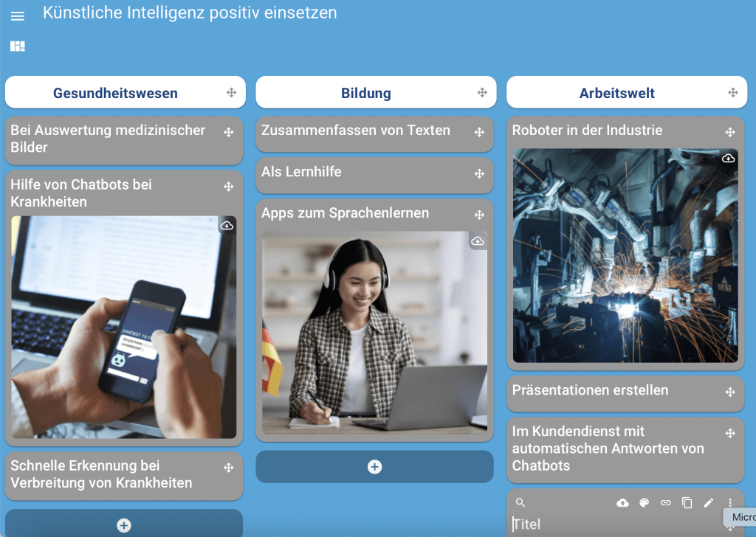This screenshot has width=756, height=537.
Task: Click pencil edit icon in new card editor
Action: (708, 503)
